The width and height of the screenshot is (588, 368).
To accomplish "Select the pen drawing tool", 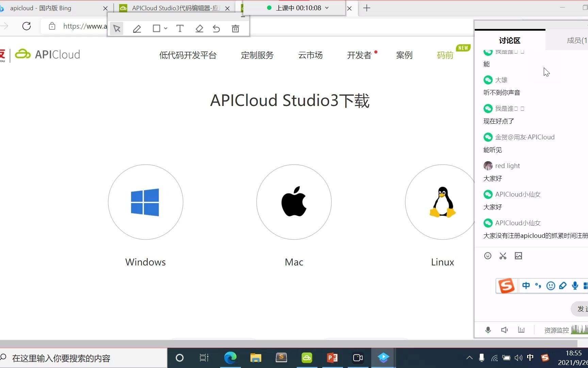I will (137, 29).
